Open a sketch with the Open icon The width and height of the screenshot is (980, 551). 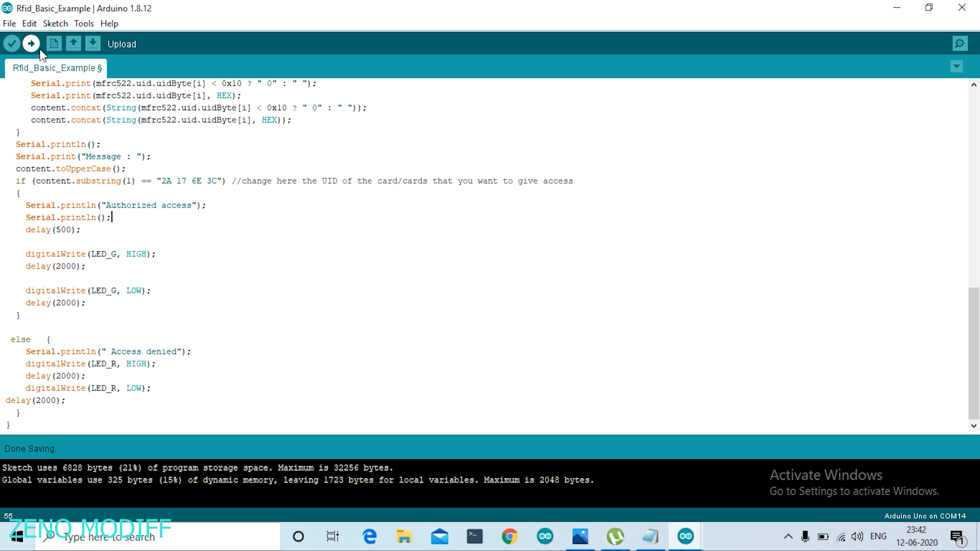pyautogui.click(x=73, y=44)
